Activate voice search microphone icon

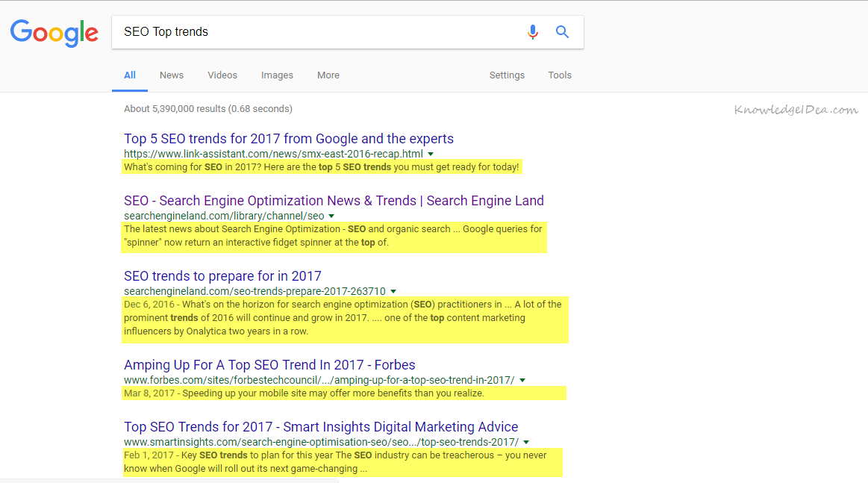[533, 32]
